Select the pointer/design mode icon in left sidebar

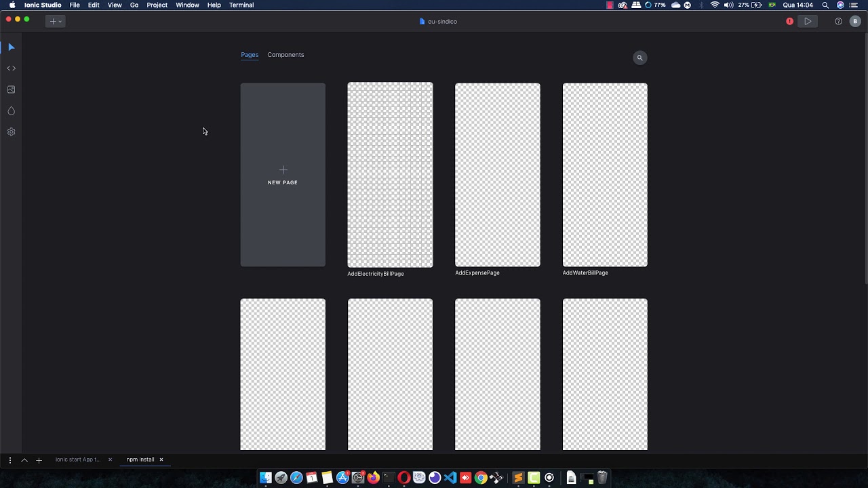(11, 47)
